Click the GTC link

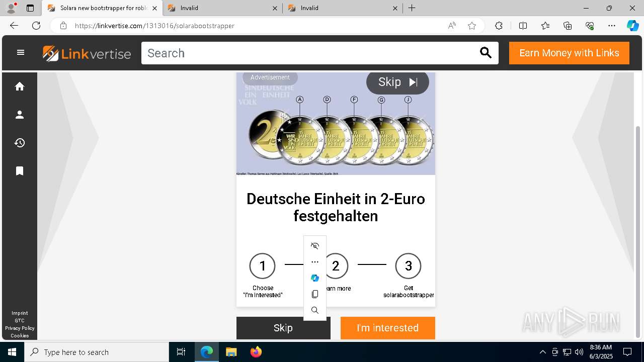tap(20, 321)
